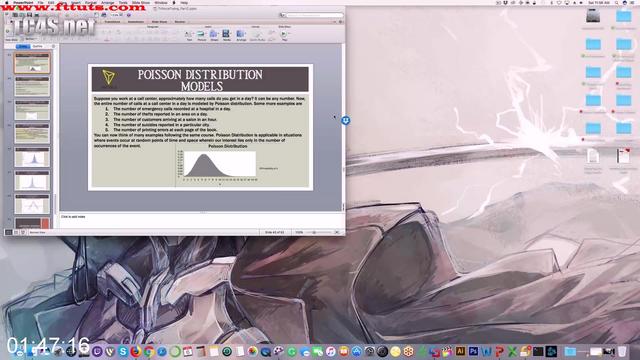
Task: Open the Help menu
Action: (x=184, y=2)
